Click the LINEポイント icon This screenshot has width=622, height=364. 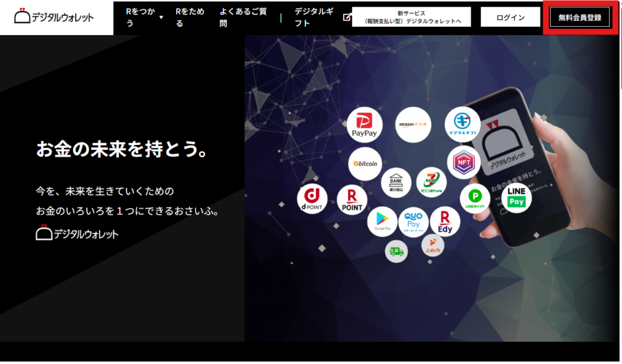coord(475,198)
